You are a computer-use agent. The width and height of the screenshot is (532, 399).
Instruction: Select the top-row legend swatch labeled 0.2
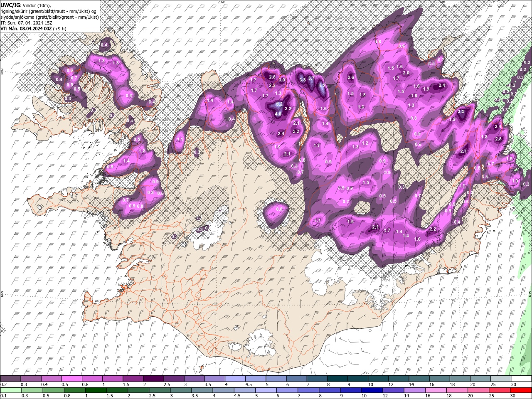click(x=10, y=378)
